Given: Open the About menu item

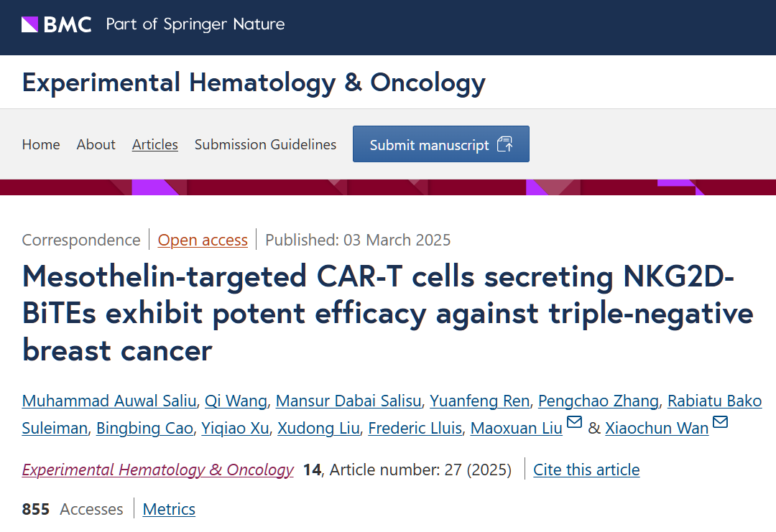Looking at the screenshot, I should tap(96, 144).
